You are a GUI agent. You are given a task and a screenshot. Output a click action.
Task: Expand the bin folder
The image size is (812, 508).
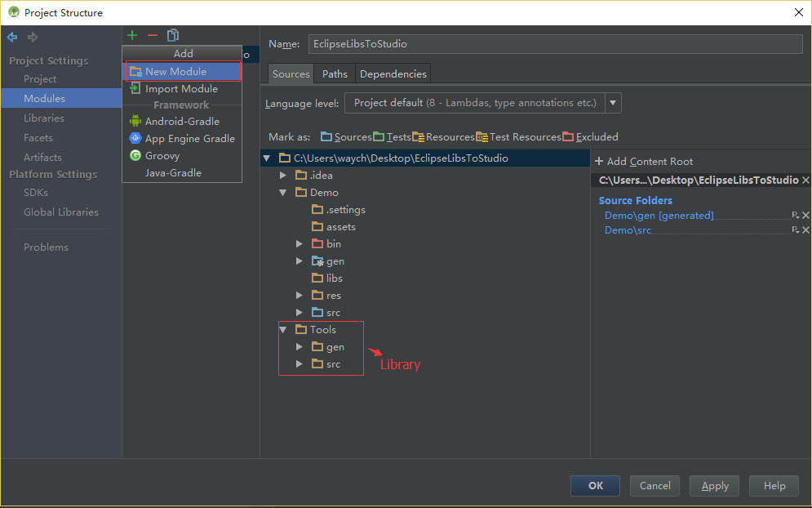pyautogui.click(x=300, y=243)
